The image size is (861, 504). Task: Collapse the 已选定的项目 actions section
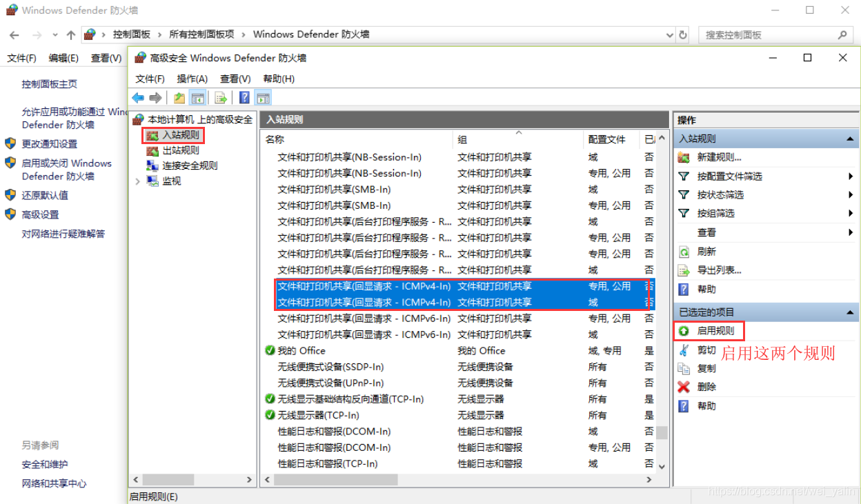[x=850, y=312]
